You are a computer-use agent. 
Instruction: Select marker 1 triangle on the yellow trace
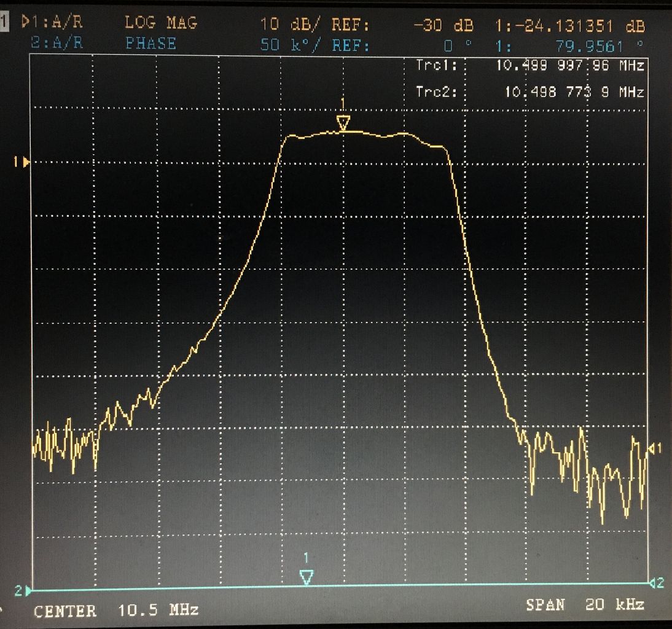point(343,122)
